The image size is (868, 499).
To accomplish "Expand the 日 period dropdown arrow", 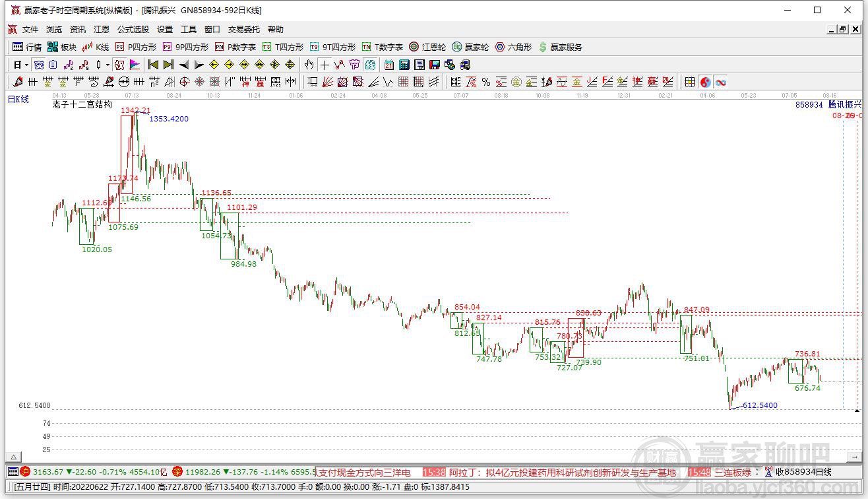I will click(26, 65).
